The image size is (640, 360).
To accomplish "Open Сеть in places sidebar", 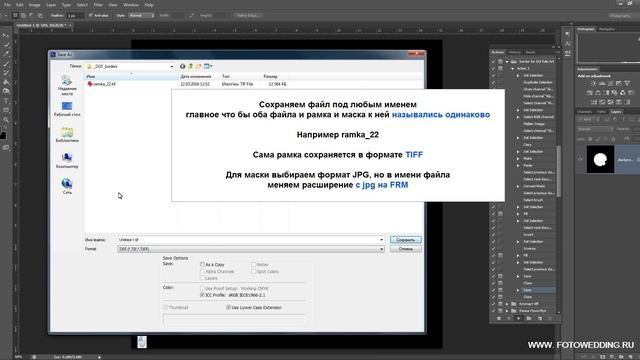I will pyautogui.click(x=67, y=186).
